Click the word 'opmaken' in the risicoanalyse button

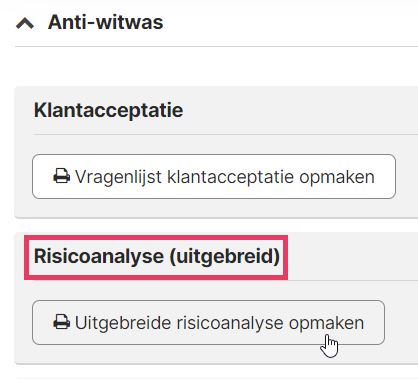pyautogui.click(x=326, y=324)
